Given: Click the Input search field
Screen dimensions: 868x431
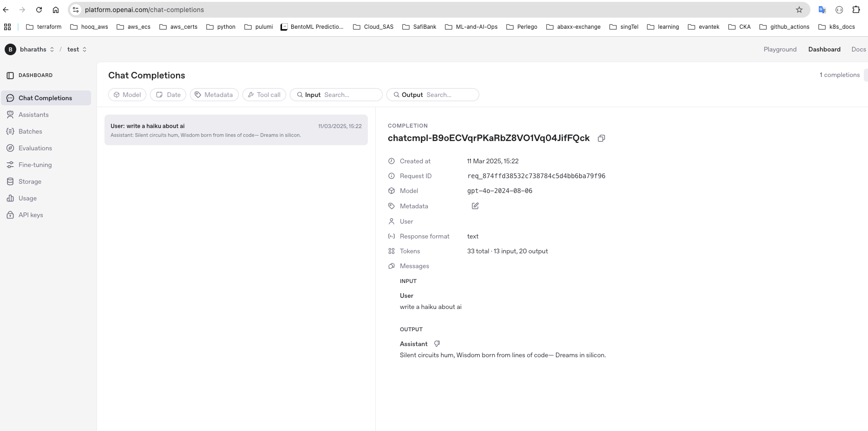Looking at the screenshot, I should (336, 95).
